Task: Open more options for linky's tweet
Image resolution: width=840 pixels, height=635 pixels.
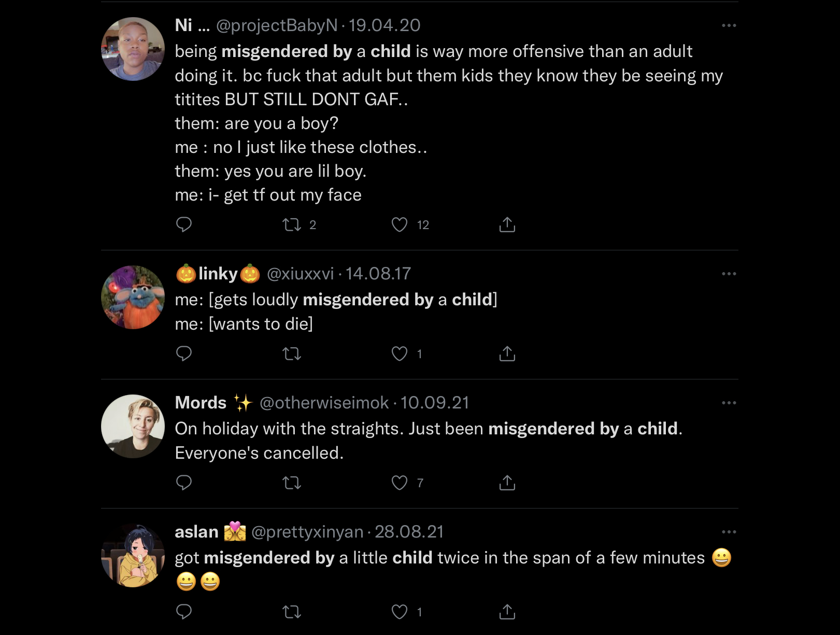Action: tap(729, 274)
